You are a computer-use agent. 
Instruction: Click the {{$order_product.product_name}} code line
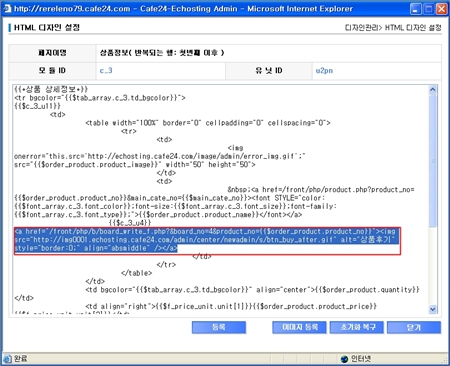[158, 214]
